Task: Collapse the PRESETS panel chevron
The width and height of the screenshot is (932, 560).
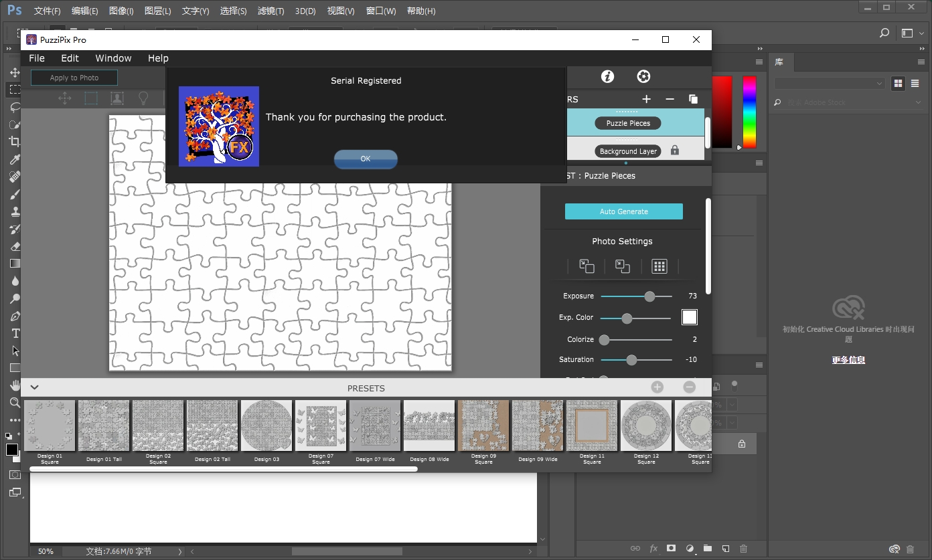Action: point(35,387)
